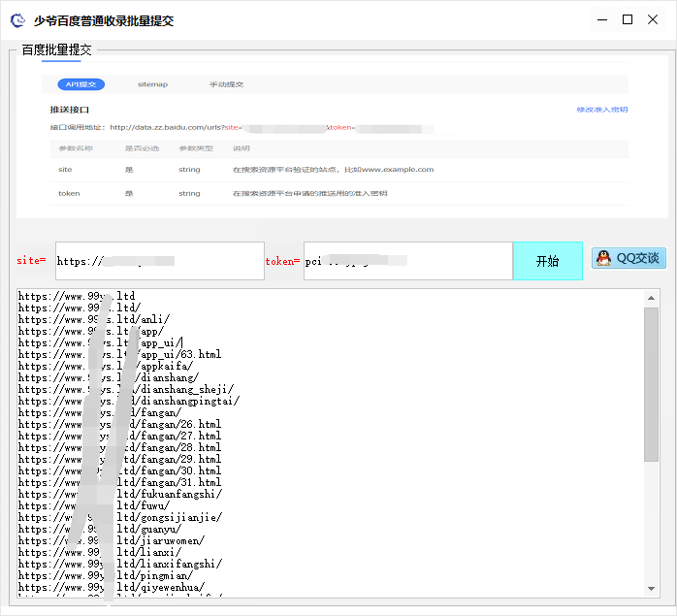Minimize the window
677x616 pixels.
tap(598, 19)
